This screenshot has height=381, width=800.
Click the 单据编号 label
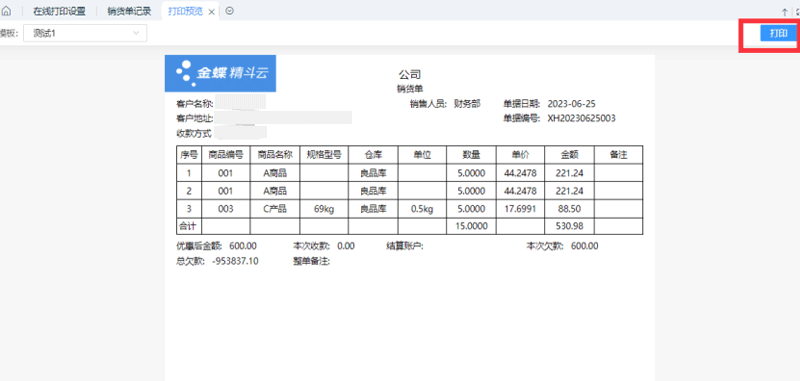pos(522,119)
